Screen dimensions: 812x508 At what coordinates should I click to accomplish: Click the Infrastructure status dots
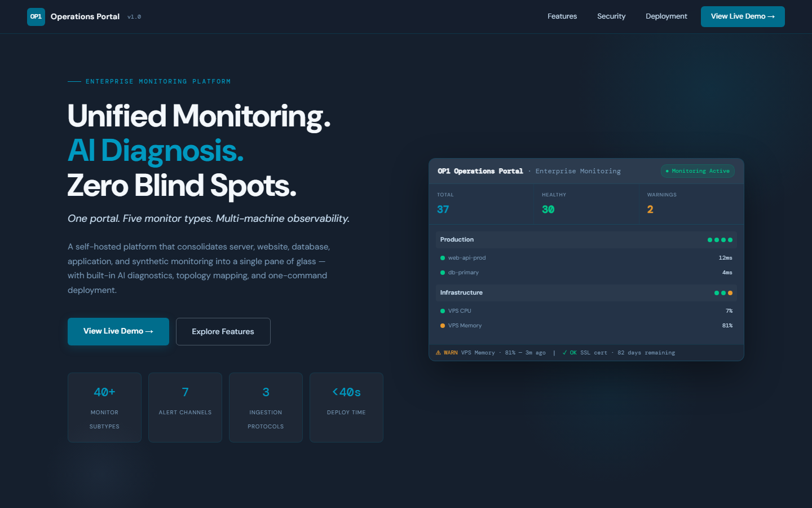pos(723,293)
